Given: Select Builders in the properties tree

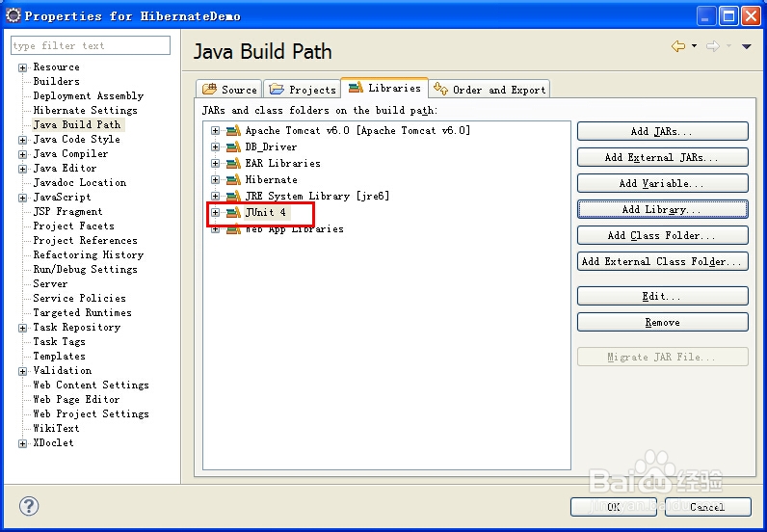Looking at the screenshot, I should pos(56,81).
